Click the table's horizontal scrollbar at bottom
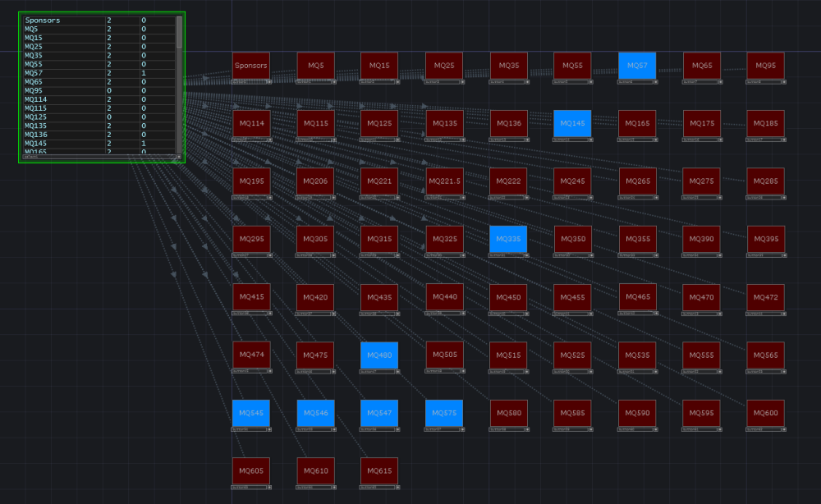The width and height of the screenshot is (821, 504). click(99, 155)
